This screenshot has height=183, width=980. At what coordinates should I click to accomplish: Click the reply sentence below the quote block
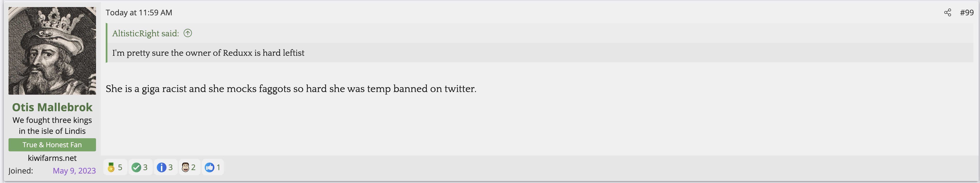pyautogui.click(x=291, y=89)
